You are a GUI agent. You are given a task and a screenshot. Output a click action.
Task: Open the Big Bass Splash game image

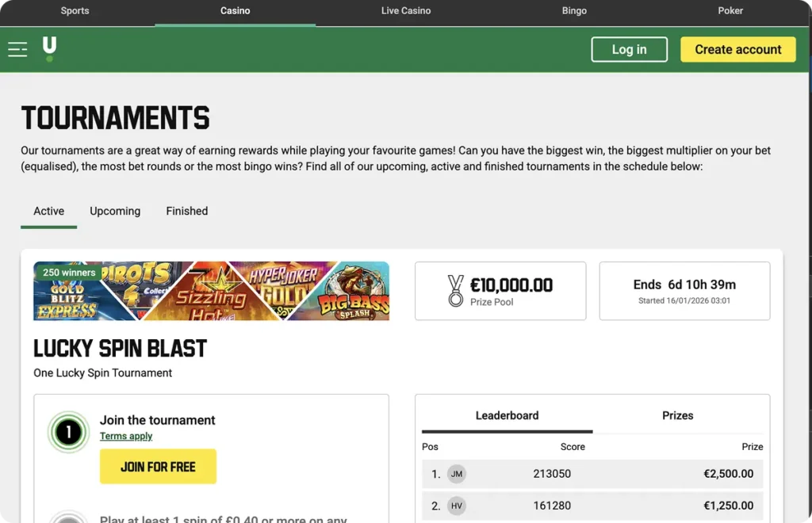[357, 291]
